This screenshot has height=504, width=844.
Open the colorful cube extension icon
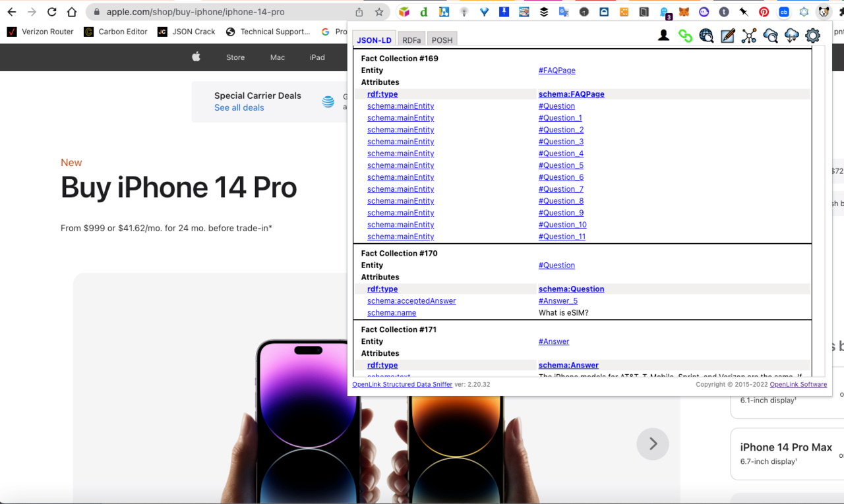pyautogui.click(x=404, y=12)
